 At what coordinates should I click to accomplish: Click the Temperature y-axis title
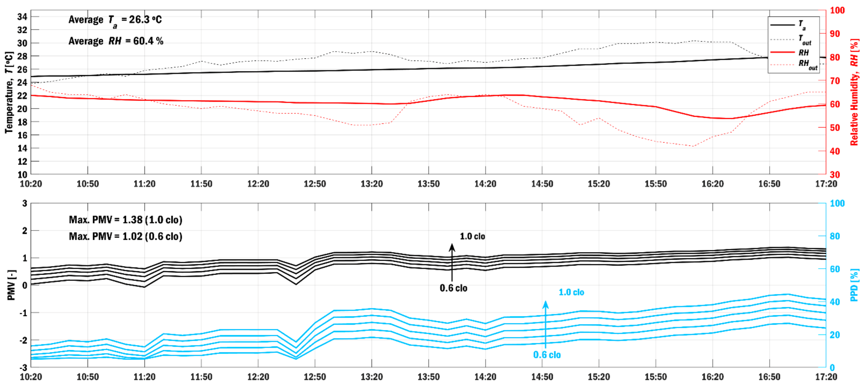(x=9, y=92)
